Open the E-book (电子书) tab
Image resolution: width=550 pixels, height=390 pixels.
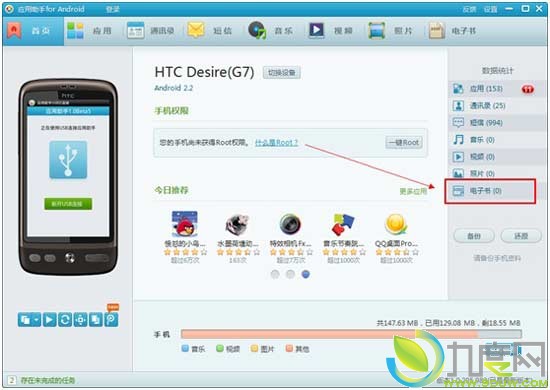[x=452, y=31]
